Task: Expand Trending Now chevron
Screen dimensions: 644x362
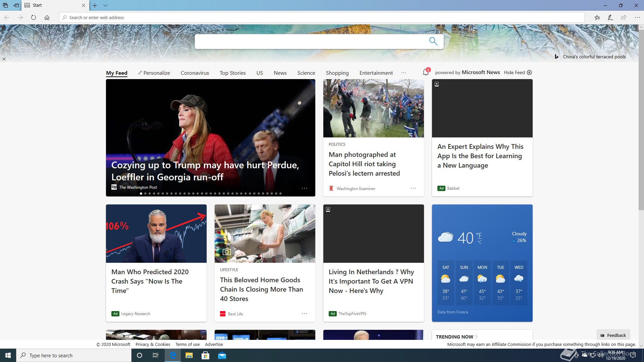Action: [x=477, y=337]
